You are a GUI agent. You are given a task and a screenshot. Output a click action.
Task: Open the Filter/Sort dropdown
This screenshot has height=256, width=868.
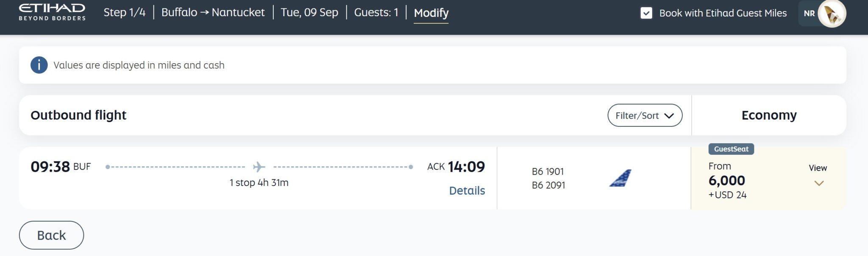coord(645,115)
